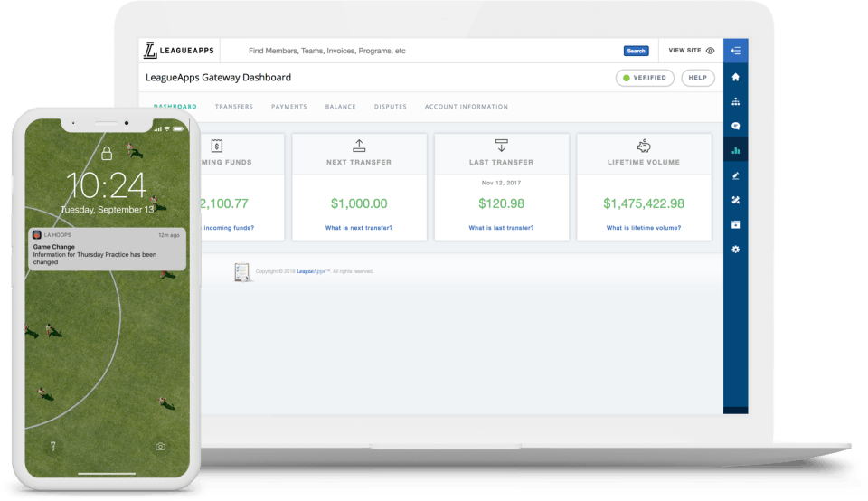
Task: Open the pencil edit sidebar icon
Action: [736, 175]
